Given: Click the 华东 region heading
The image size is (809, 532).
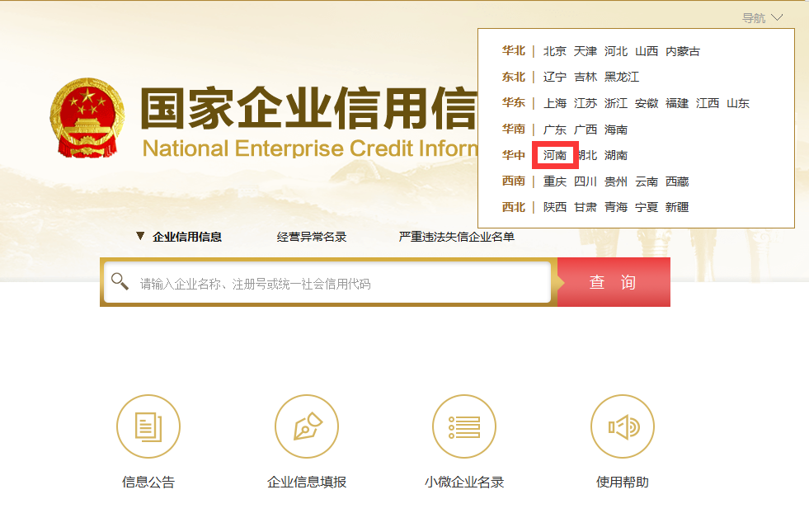Looking at the screenshot, I should [x=514, y=102].
